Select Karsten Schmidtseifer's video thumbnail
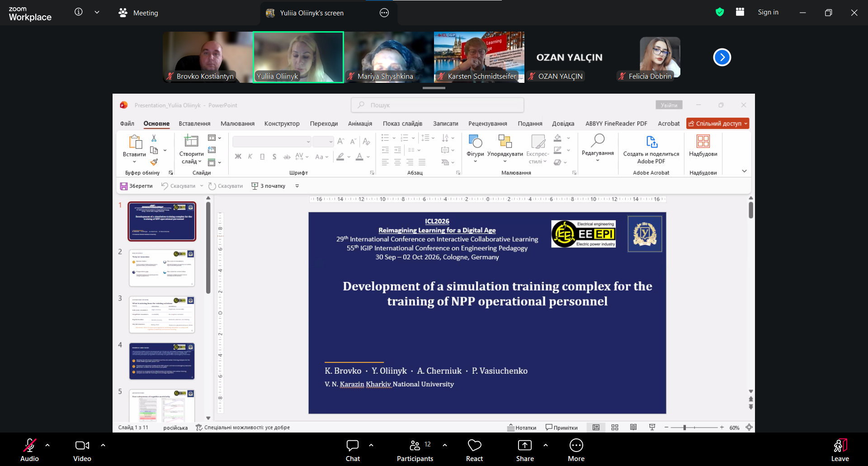Screen dimensions: 868x466 click(479, 57)
